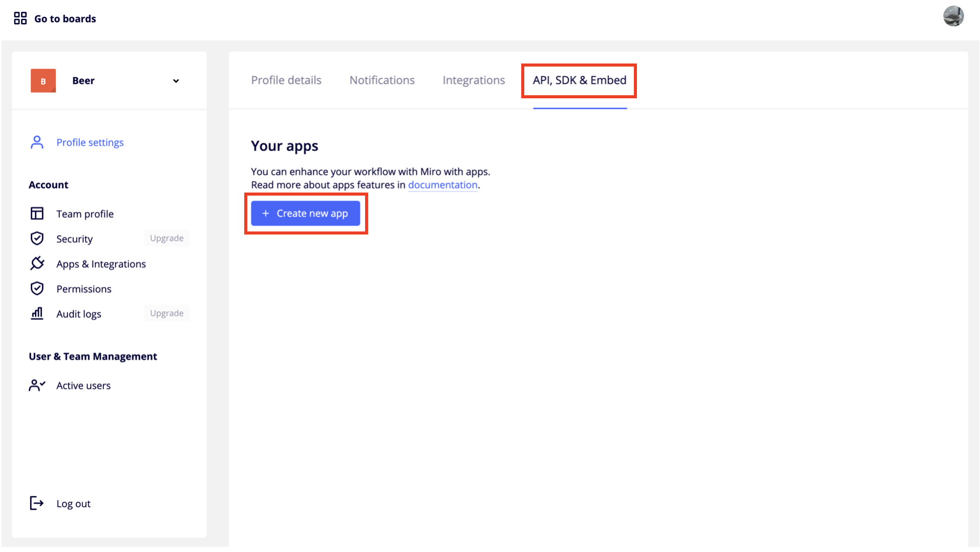980x552 pixels.
Task: Click the Beer team orange logo
Action: [43, 81]
